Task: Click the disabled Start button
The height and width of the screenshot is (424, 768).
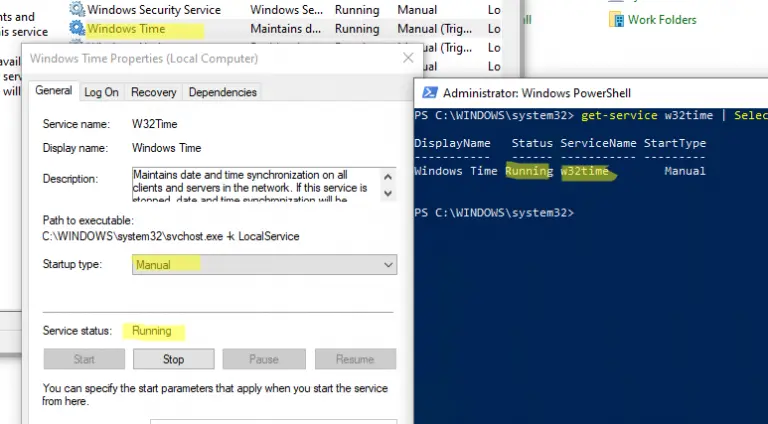Action: pyautogui.click(x=84, y=359)
